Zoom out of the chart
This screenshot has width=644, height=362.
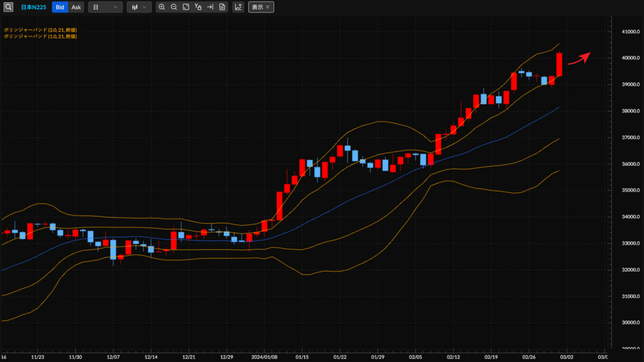click(x=174, y=7)
